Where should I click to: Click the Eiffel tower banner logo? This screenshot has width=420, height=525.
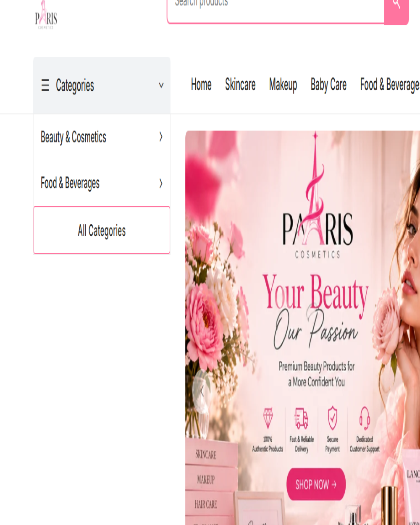317,195
